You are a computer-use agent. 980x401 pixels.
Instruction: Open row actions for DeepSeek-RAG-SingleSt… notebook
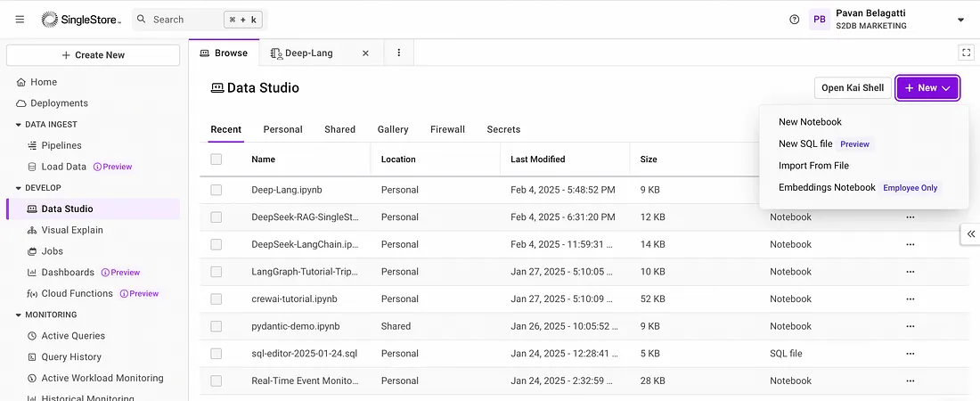coord(910,217)
